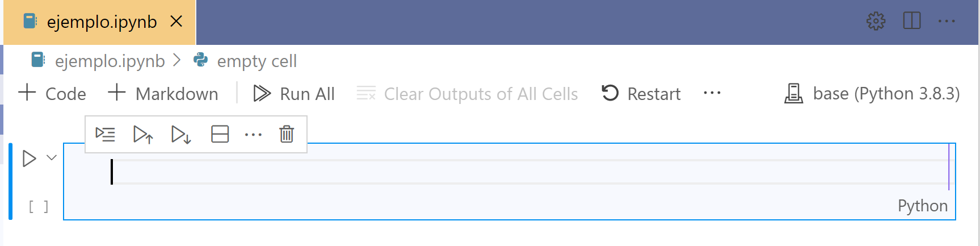Add a new Code cell
Image resolution: width=980 pixels, height=246 pixels.
coord(52,93)
